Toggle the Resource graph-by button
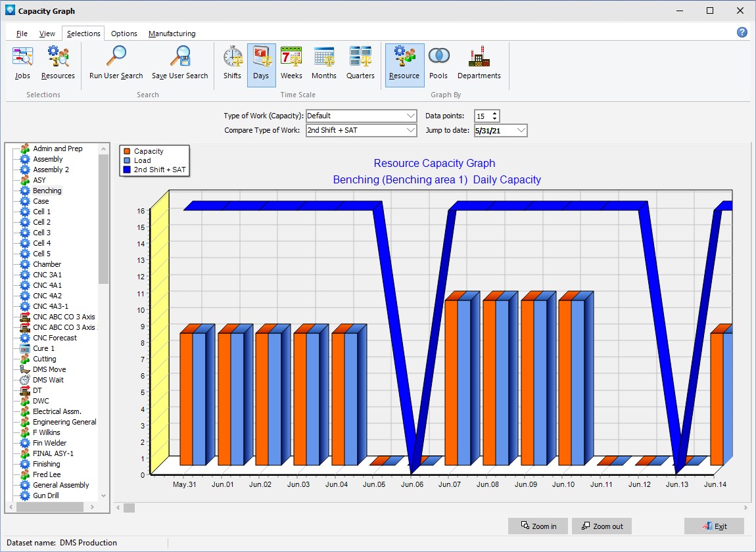 pyautogui.click(x=404, y=64)
